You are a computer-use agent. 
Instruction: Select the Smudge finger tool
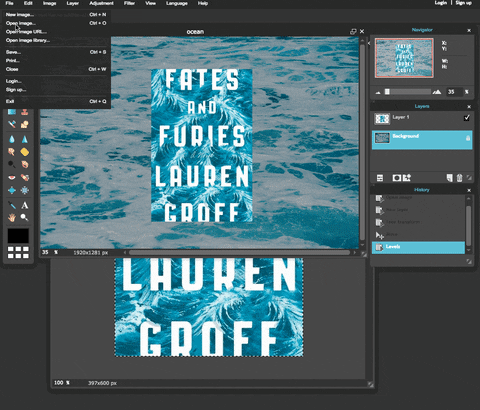pyautogui.click(x=12, y=152)
